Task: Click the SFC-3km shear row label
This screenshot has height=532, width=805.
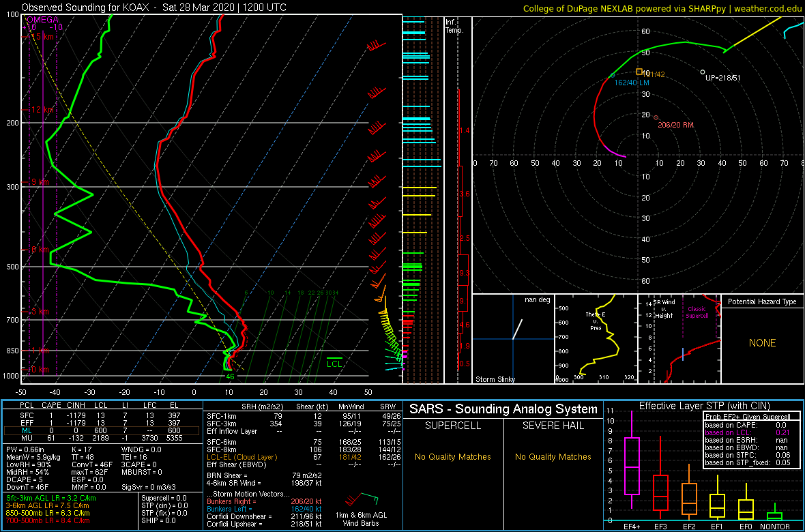Action: pos(222,423)
